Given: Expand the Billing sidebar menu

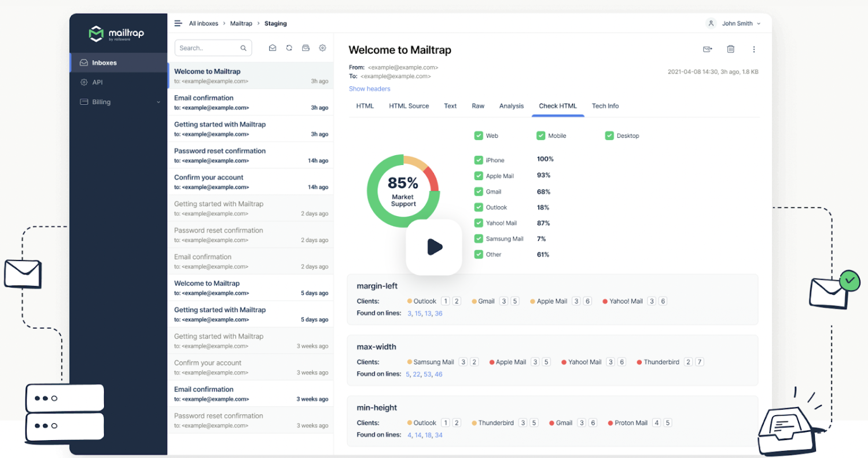Looking at the screenshot, I should (118, 102).
